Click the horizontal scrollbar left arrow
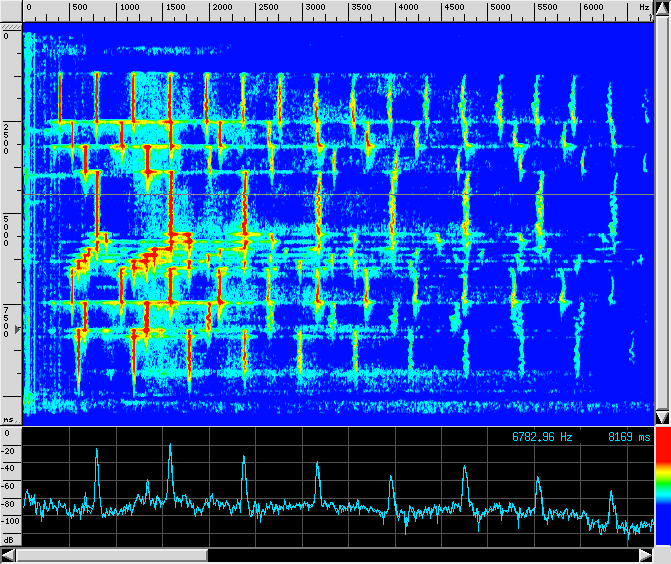The height and width of the screenshot is (564, 671). coord(9,554)
